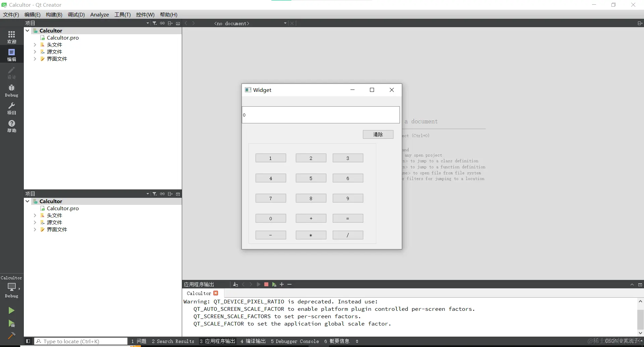This screenshot has width=644, height=347.
Task: Switch to Edit (编辑) mode in sidebar
Action: pos(12,55)
